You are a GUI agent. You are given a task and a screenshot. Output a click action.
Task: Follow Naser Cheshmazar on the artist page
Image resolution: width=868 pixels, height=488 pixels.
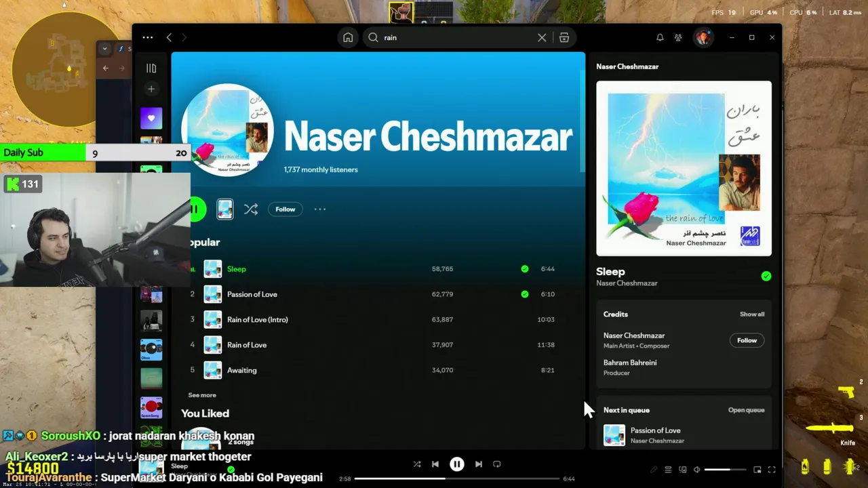(285, 209)
